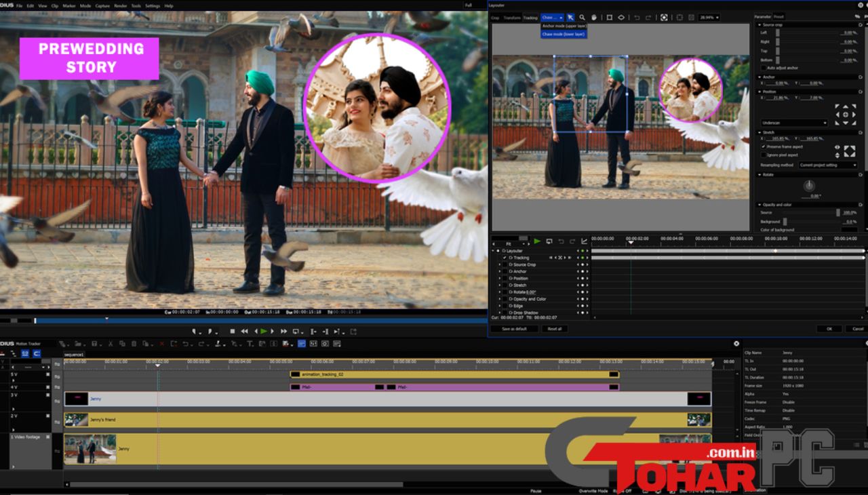Select the arrow selection tool in Layouter

pos(570,18)
